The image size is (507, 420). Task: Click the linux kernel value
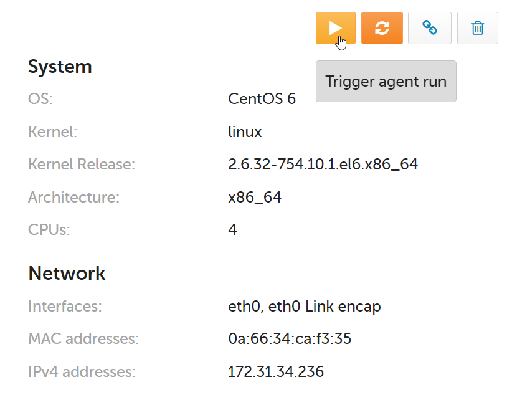tap(245, 131)
